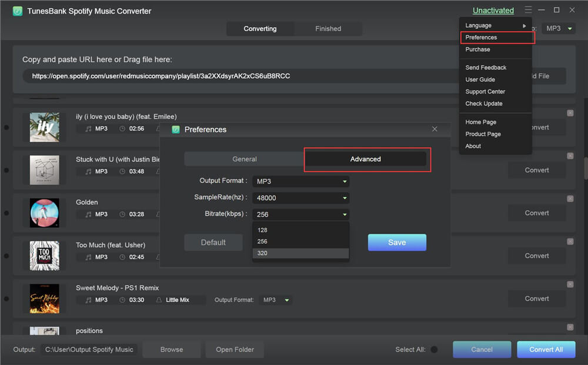Screen dimensions: 588x365
Task: Select Send Feedback menu item
Action: [x=496, y=68]
